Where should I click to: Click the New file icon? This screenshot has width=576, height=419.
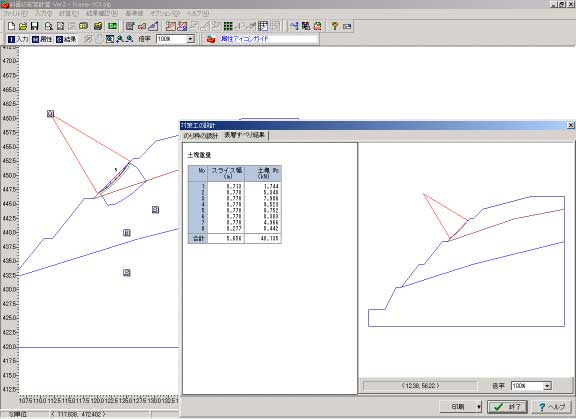point(11,26)
